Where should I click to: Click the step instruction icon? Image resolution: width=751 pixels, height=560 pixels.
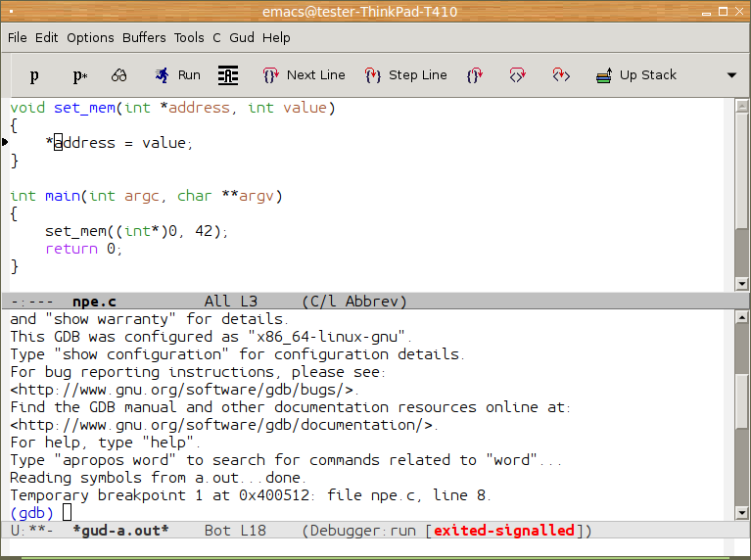point(561,75)
